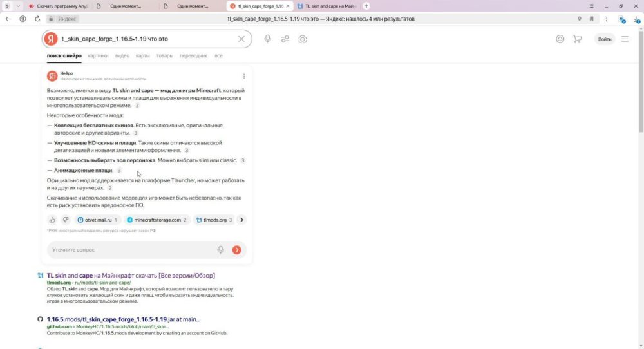Open minecraftstorage.com source chip
Screen dimensions: 644x349
tap(157, 220)
